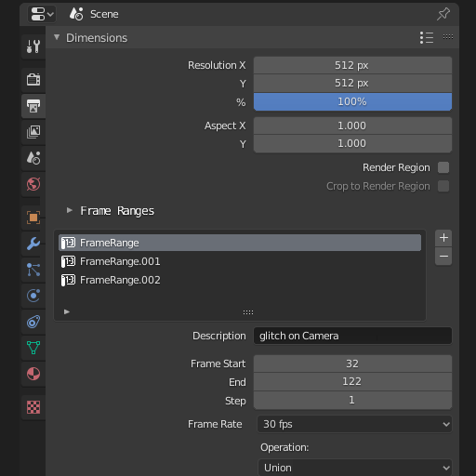Open the Object properties tab icon

click(33, 218)
